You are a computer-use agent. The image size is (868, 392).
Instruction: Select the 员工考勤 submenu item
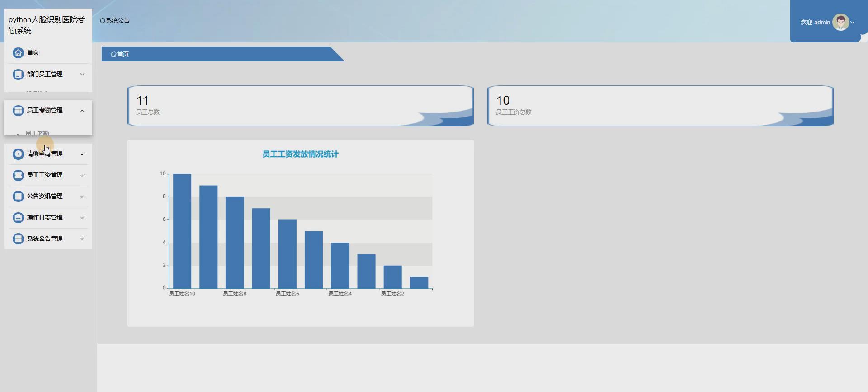click(x=37, y=133)
